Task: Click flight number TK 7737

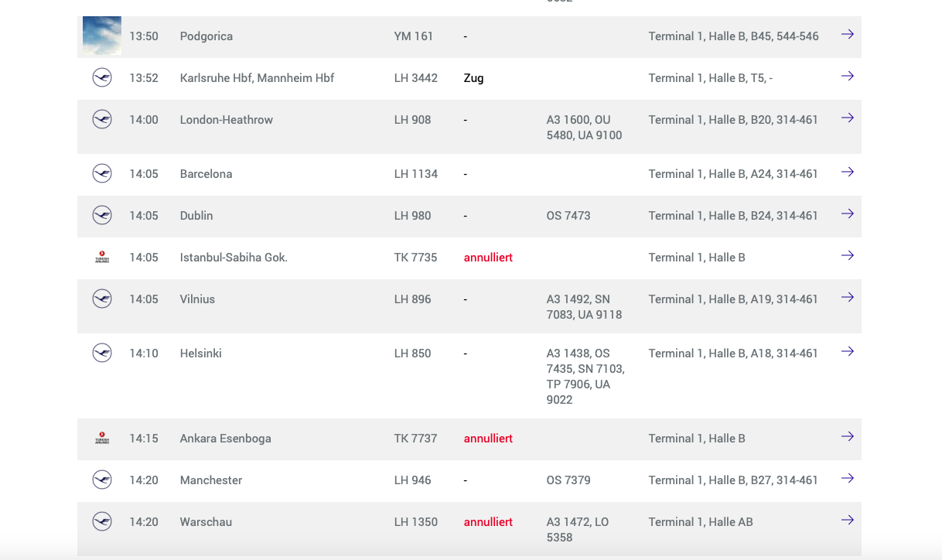Action: pyautogui.click(x=415, y=439)
